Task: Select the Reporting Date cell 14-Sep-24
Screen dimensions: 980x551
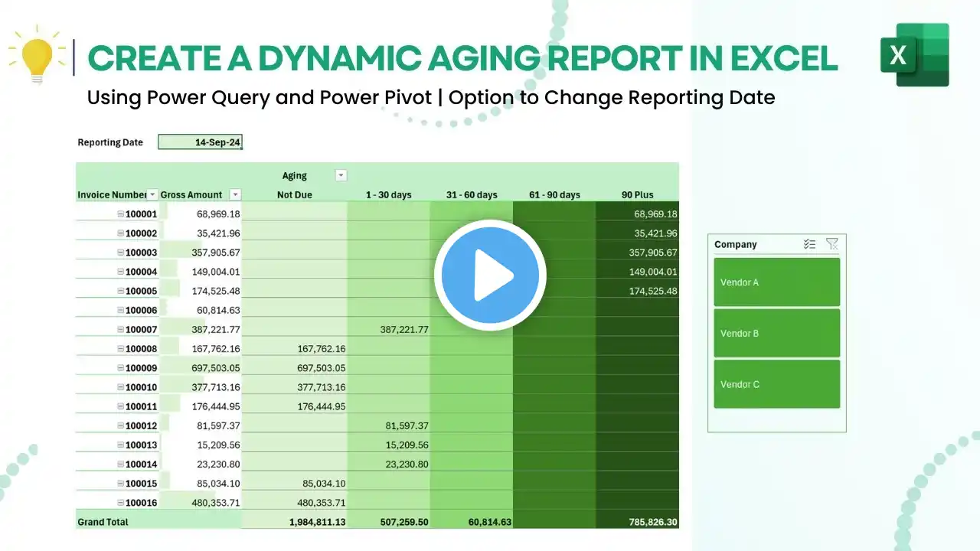Action: point(201,142)
